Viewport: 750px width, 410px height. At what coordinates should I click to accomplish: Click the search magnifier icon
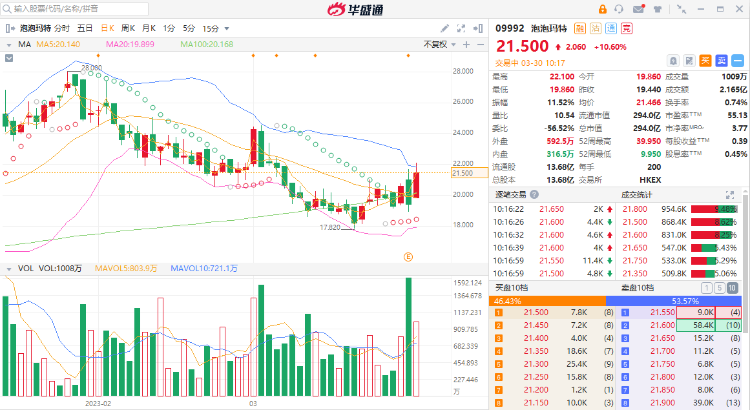[x=7, y=9]
